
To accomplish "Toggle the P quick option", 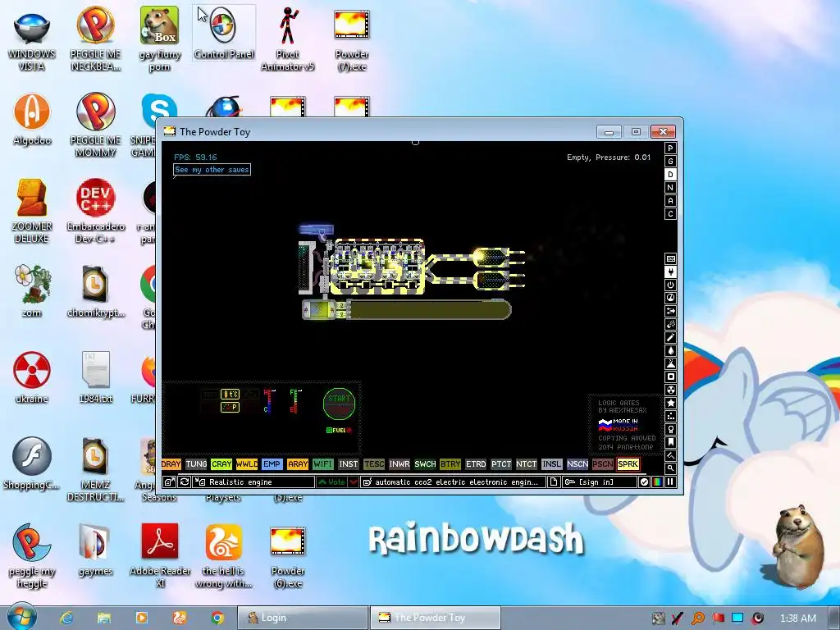I will [670, 148].
